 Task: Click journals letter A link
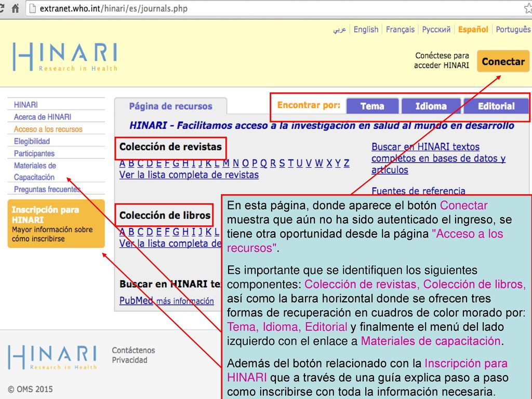click(x=123, y=163)
